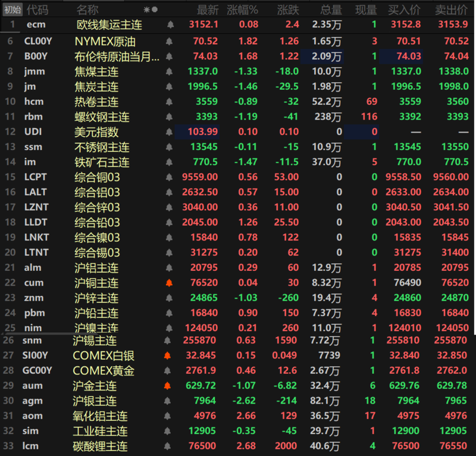476x456 pixels.
Task: Enable alert bell for 综合铅03
Action: [x=169, y=223]
